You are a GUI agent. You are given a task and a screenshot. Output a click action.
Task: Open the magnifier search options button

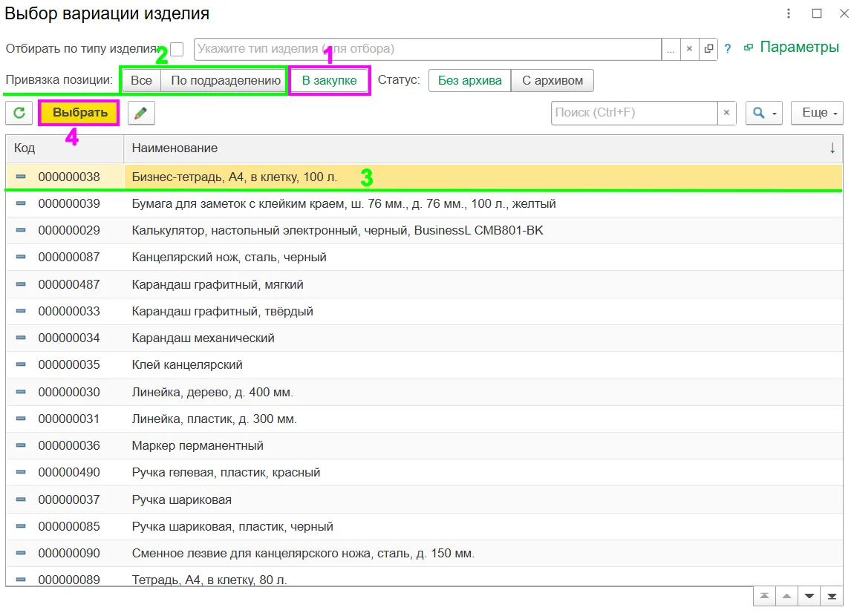763,113
